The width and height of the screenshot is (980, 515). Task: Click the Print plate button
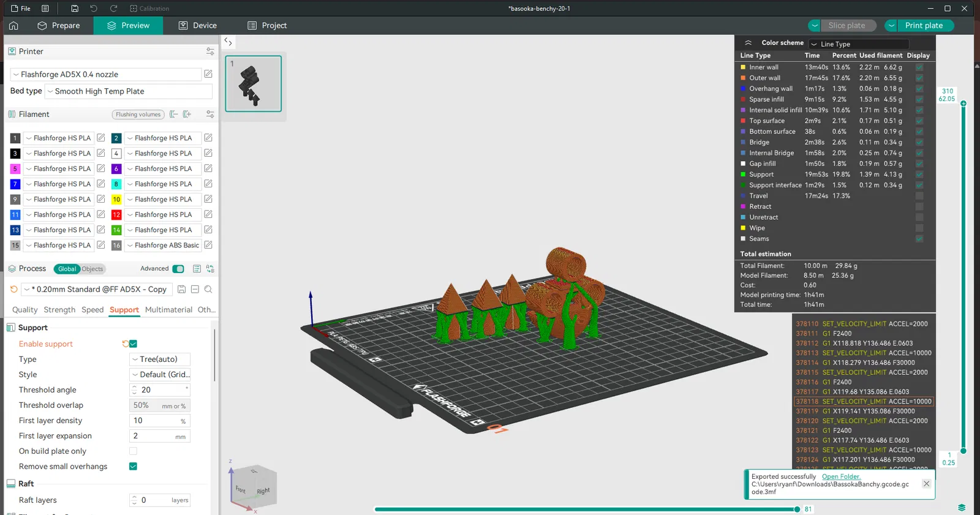click(x=925, y=26)
